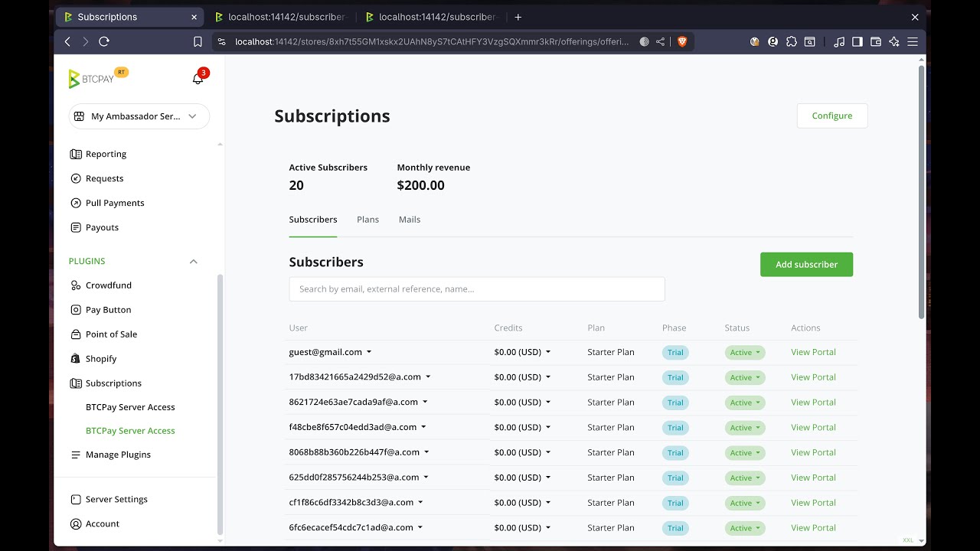
Task: Switch to the Plans tab
Action: coord(367,220)
